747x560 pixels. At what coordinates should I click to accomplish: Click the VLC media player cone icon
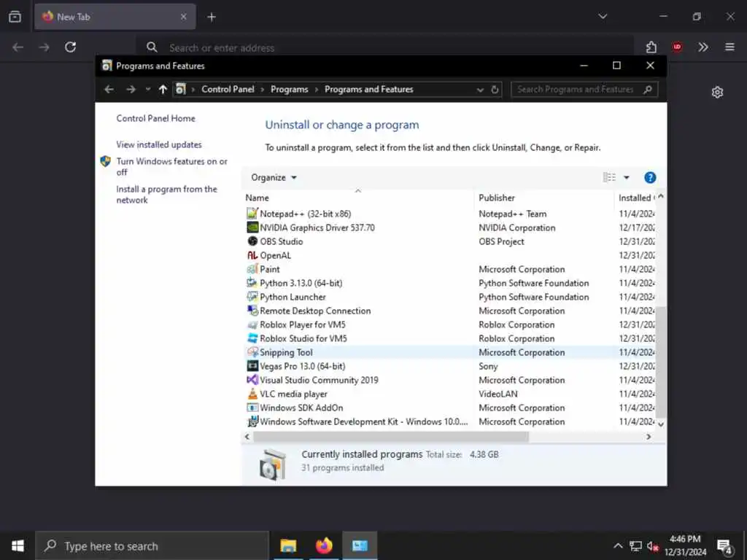click(252, 394)
